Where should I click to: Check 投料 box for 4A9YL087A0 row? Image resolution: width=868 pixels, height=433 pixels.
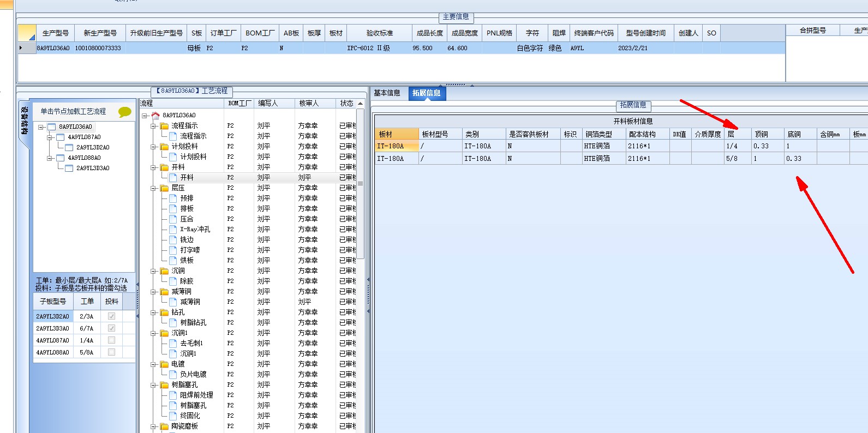(x=112, y=340)
